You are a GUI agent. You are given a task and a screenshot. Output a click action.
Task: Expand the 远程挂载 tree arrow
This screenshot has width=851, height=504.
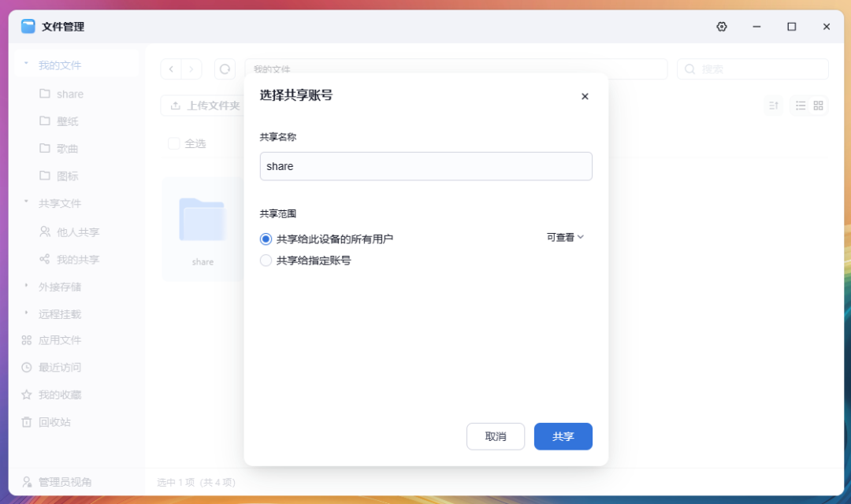[26, 313]
